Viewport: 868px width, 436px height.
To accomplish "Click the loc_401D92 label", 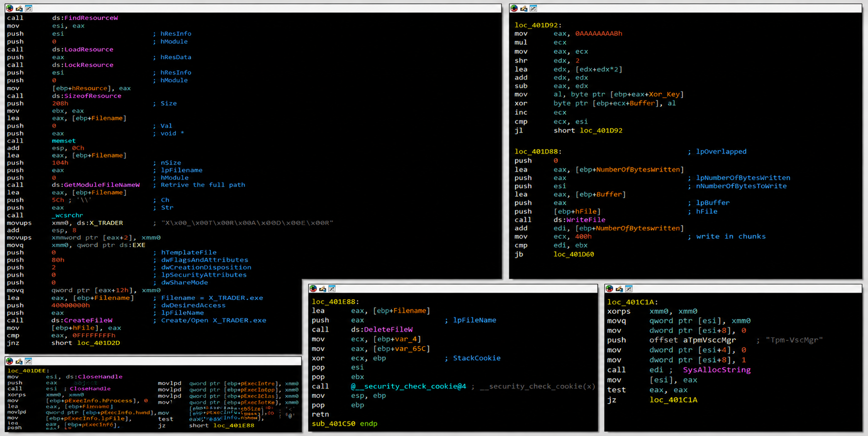I will tap(538, 25).
